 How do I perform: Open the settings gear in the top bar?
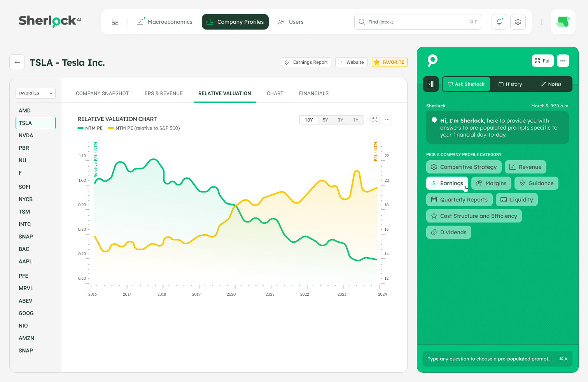point(518,22)
